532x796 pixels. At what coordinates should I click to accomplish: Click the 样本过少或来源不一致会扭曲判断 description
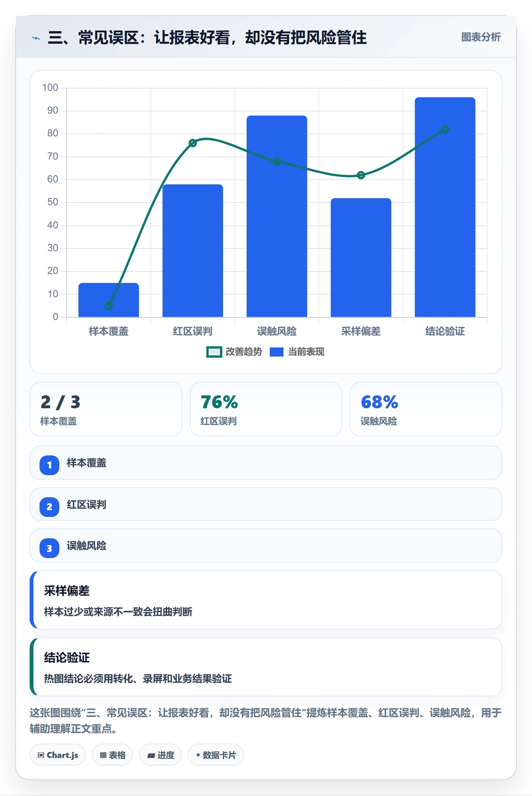pos(118,612)
